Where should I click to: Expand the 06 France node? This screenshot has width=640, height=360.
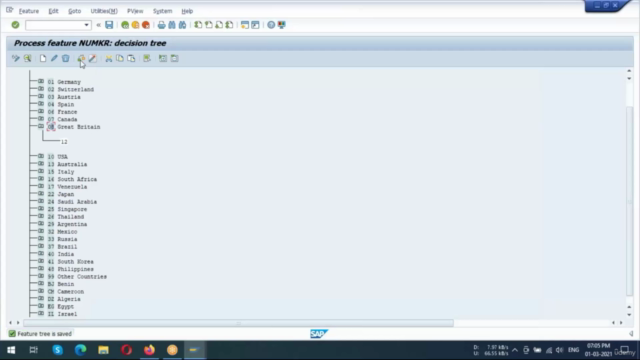pos(41,111)
